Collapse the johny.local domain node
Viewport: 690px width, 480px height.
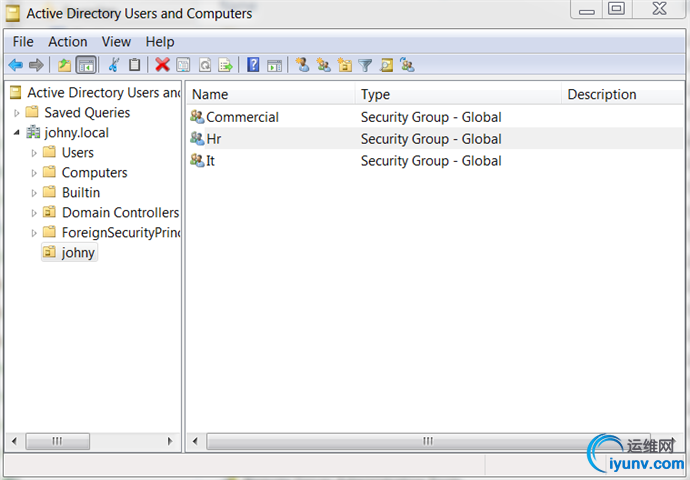[17, 132]
